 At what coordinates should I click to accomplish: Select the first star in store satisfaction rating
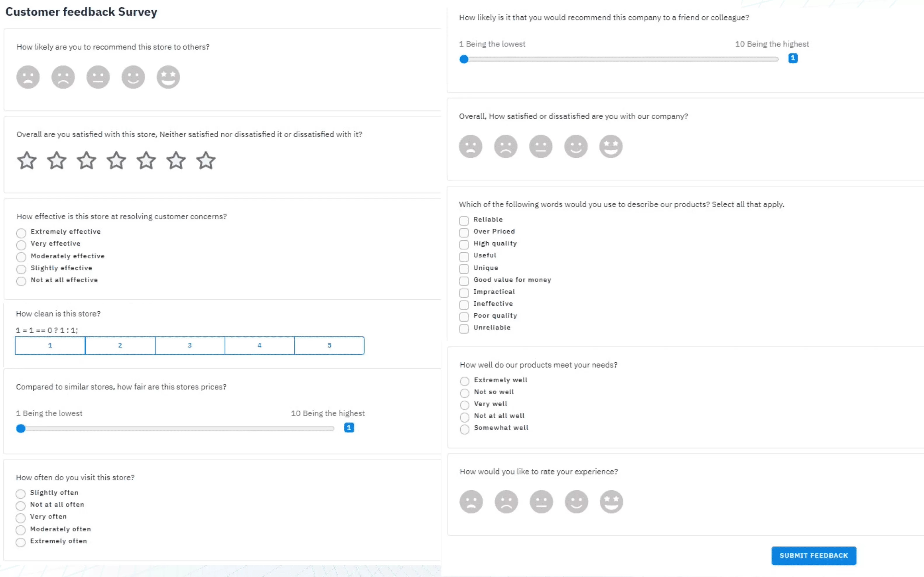[x=27, y=160]
